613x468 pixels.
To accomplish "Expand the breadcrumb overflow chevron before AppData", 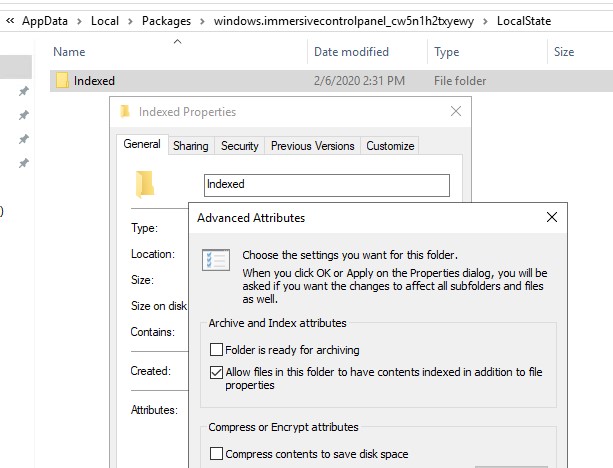I will [x=10, y=20].
